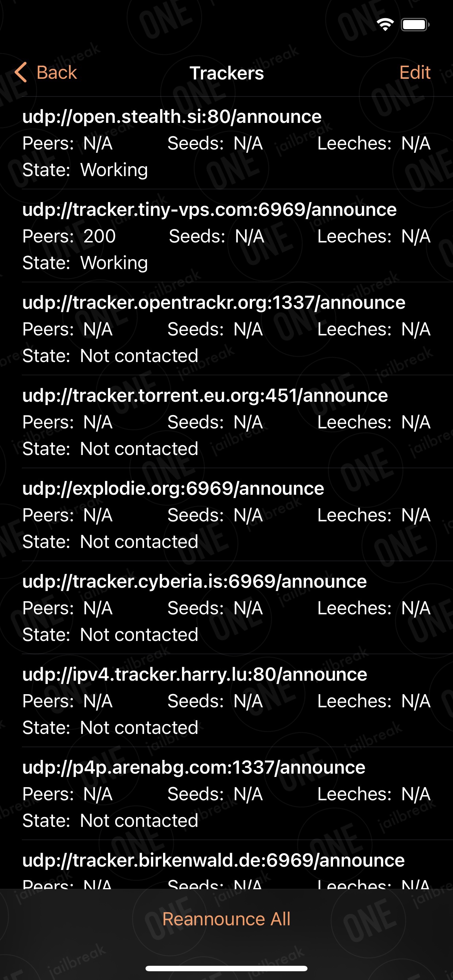Select the tracker.cyberia.is:6969 tracker
Viewport: 453px width, 980px height.
coord(226,608)
